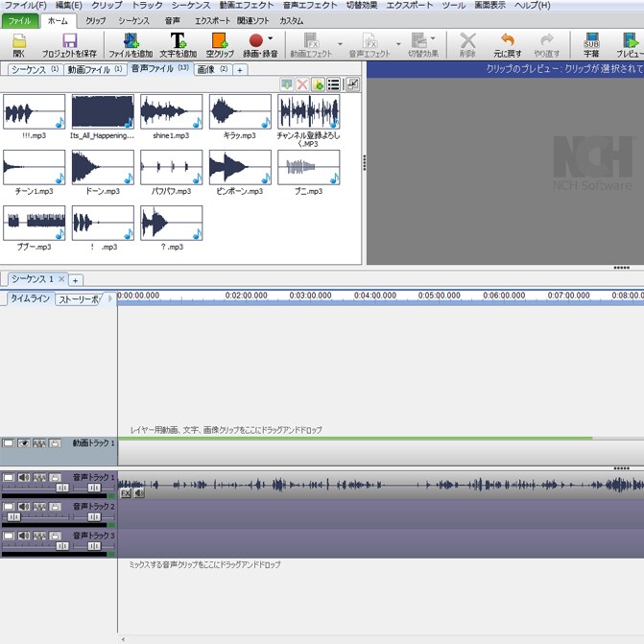Image resolution: width=644 pixels, height=644 pixels.
Task: Mute 音声トラック 2 speaker toggle
Action: (24, 507)
